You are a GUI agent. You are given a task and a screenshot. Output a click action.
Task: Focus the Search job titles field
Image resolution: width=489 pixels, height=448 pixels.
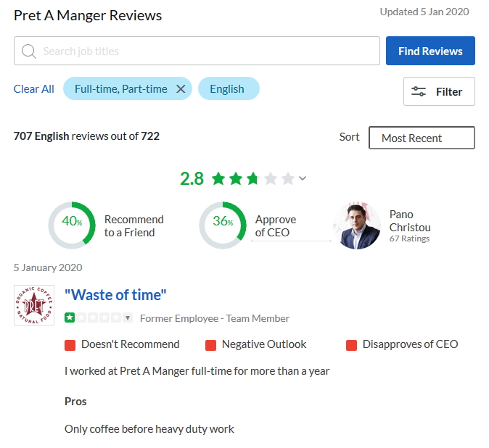(x=203, y=51)
